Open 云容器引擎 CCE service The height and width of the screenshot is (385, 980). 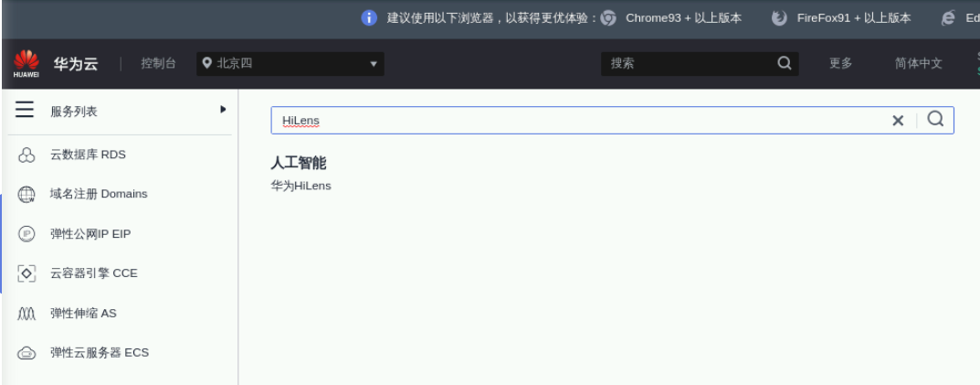point(94,273)
